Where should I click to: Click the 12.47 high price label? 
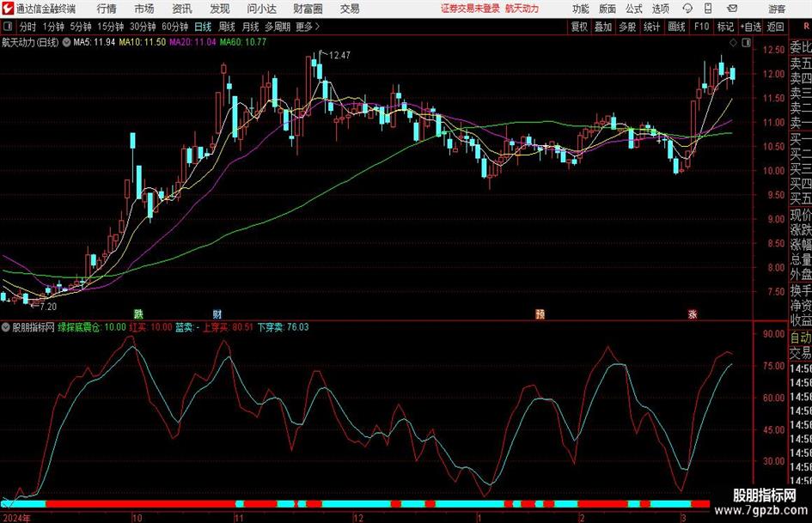339,56
